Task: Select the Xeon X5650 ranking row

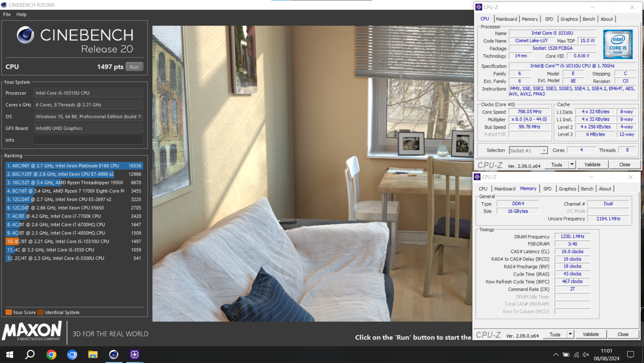Action: 75,208
